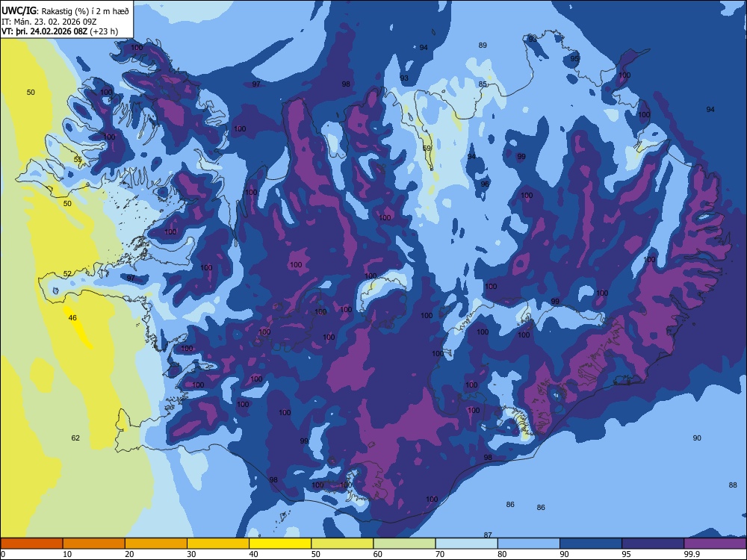Click the 80–90 light blue legend swatch

(529, 544)
